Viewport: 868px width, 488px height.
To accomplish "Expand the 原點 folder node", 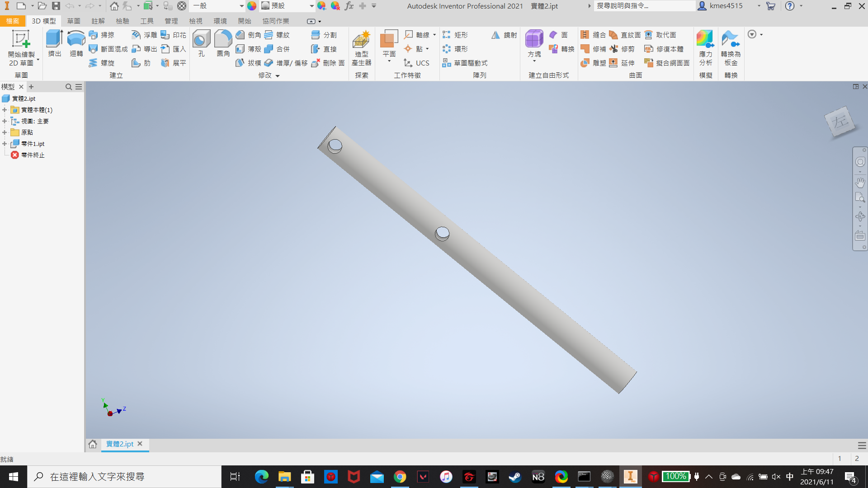I will 5,132.
